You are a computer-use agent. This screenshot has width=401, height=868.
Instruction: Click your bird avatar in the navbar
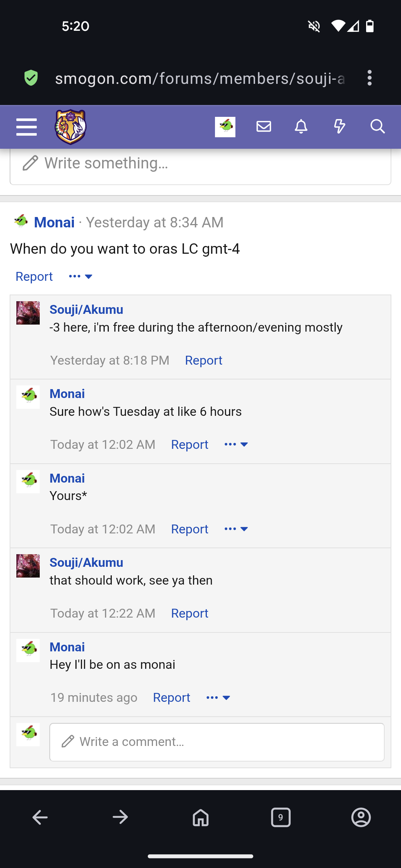point(225,126)
